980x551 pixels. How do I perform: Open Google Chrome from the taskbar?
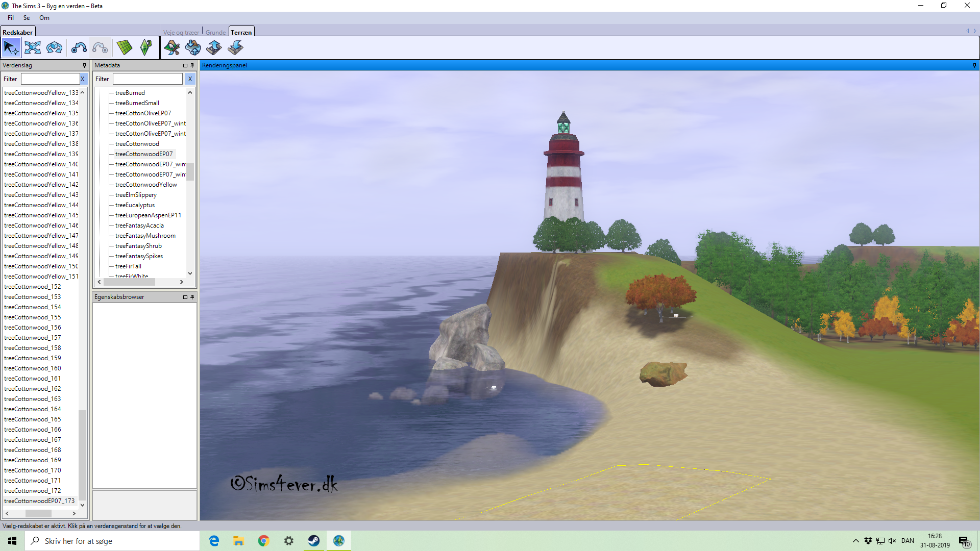tap(263, 541)
